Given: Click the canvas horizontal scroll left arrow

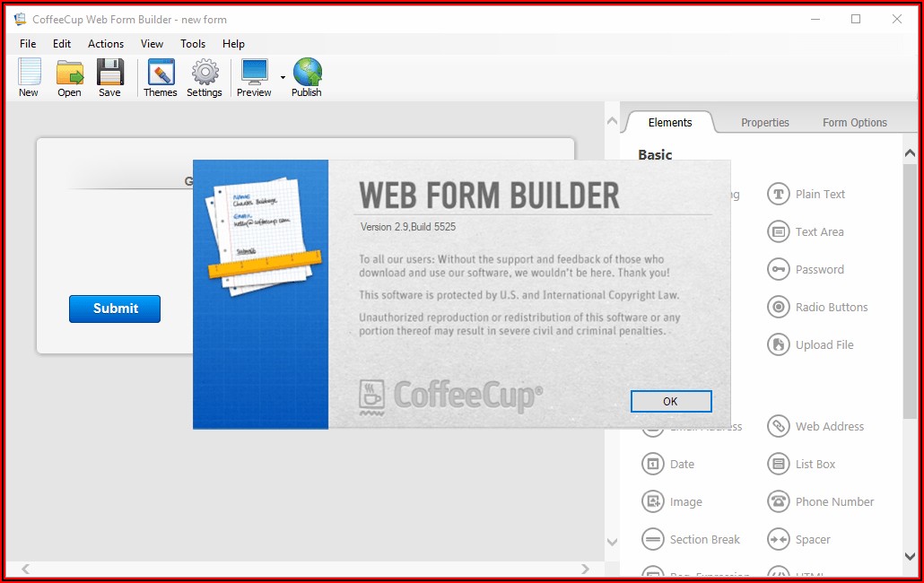Looking at the screenshot, I should (x=25, y=569).
